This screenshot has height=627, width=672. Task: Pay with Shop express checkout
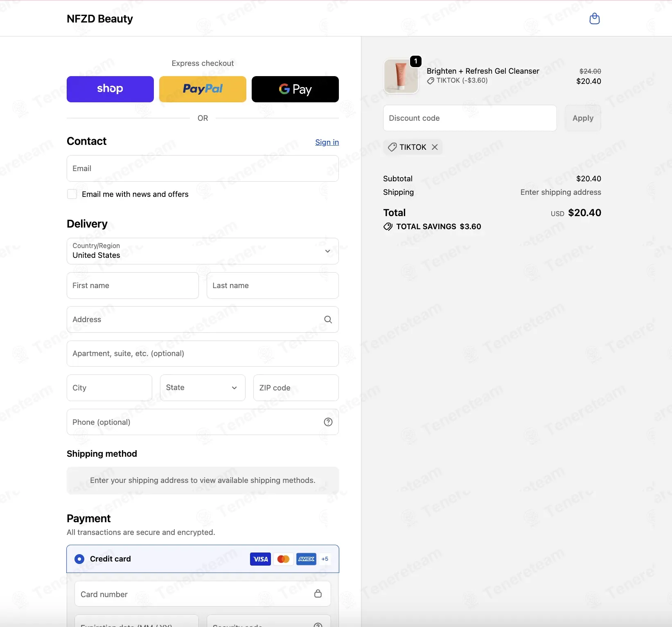110,89
